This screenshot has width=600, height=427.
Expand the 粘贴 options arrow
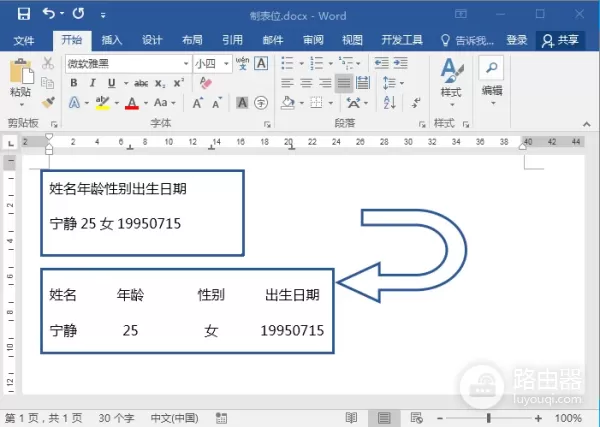point(21,104)
